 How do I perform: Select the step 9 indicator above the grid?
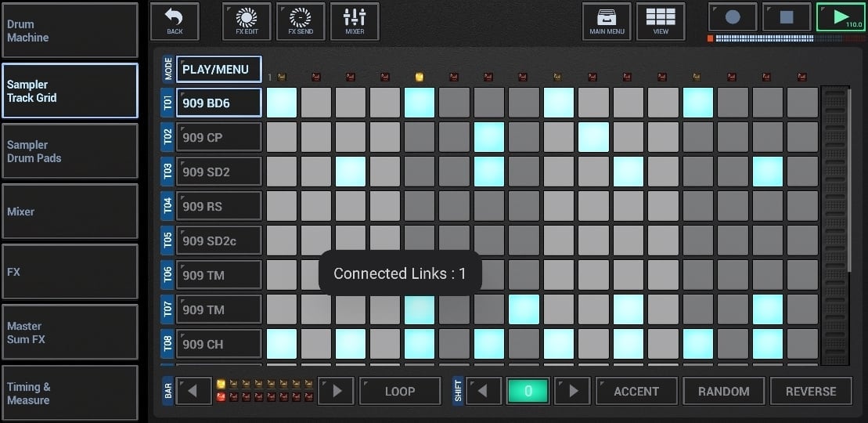coord(558,77)
